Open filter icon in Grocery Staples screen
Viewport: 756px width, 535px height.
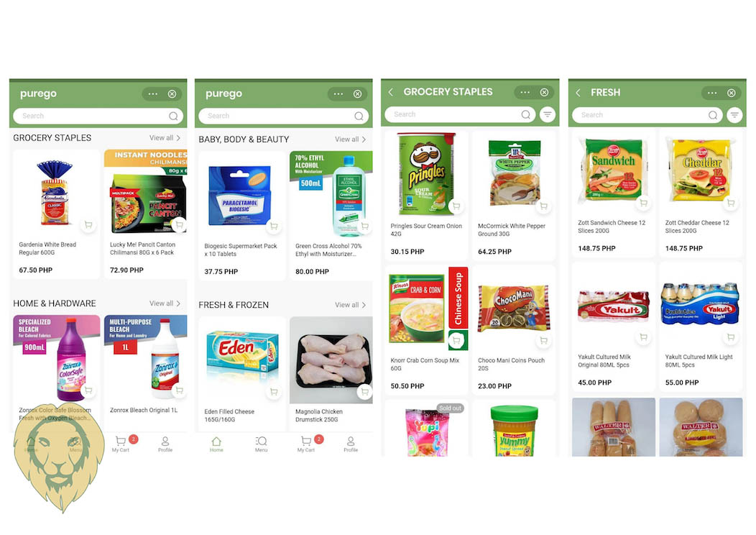click(x=547, y=114)
